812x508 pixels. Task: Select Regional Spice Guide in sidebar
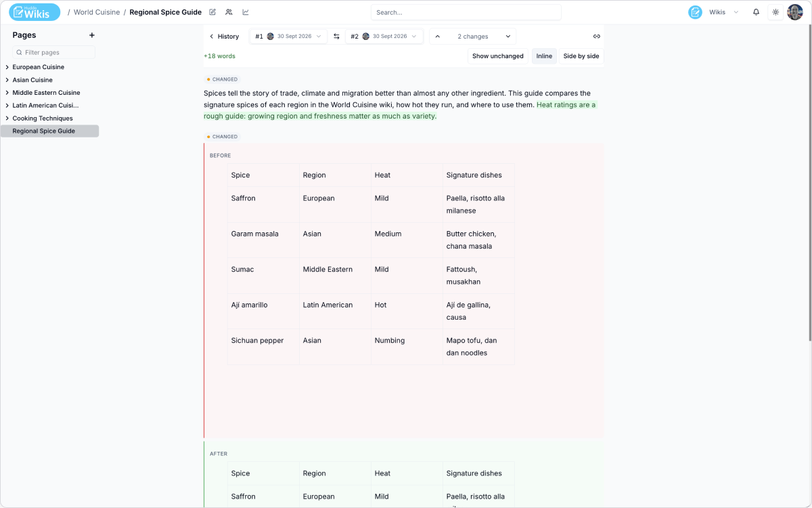(x=50, y=131)
